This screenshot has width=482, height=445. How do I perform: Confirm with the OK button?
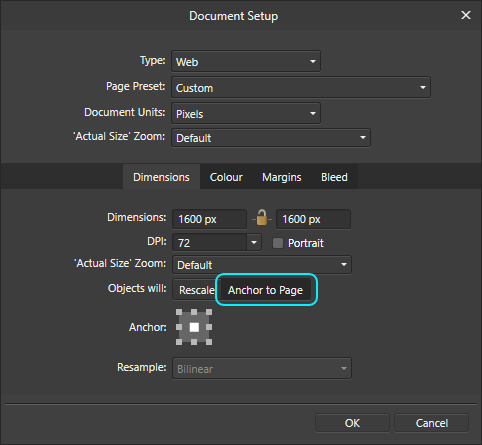click(x=352, y=423)
